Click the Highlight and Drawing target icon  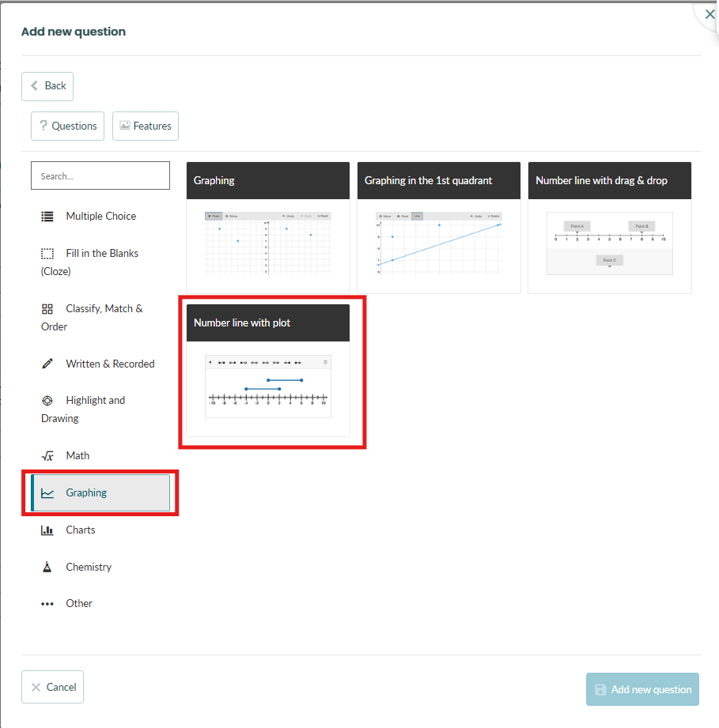[47, 401]
